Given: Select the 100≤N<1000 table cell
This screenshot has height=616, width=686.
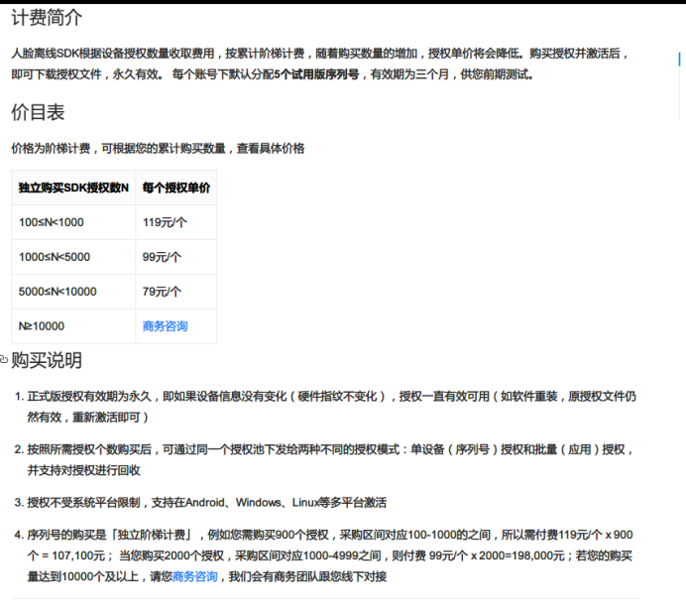Looking at the screenshot, I should point(73,222).
